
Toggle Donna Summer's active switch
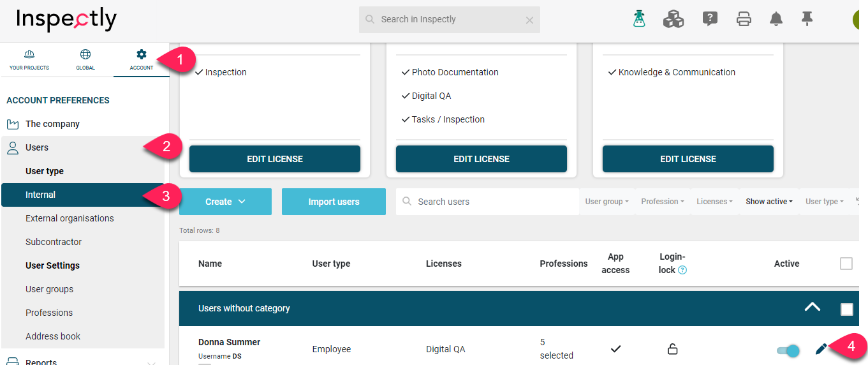click(788, 350)
